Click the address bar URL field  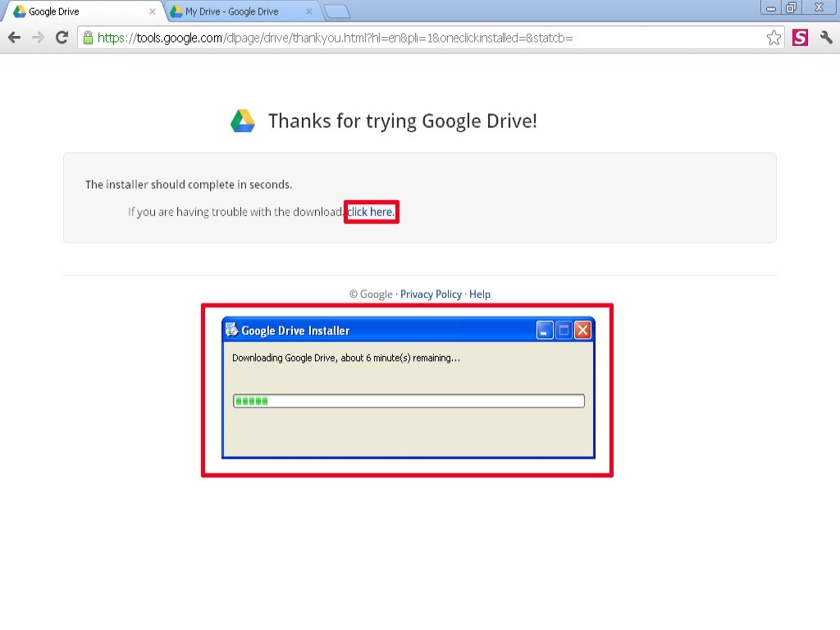click(x=431, y=38)
